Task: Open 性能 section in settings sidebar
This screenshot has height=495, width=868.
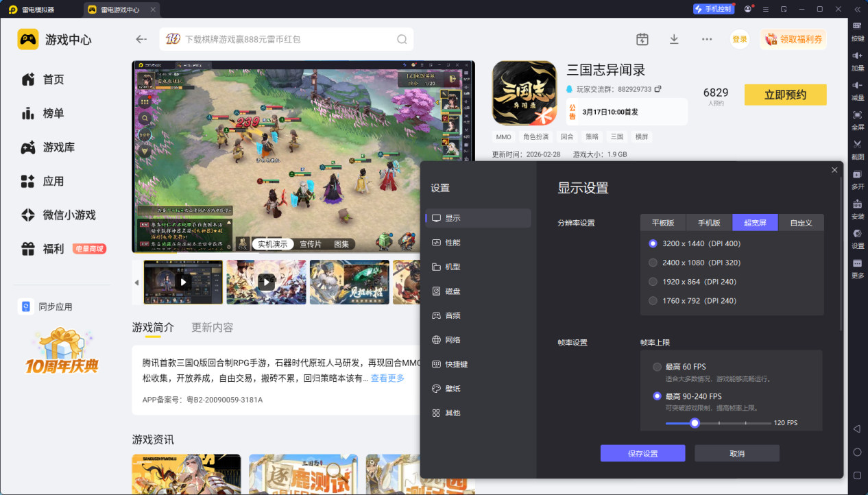Action: 453,243
